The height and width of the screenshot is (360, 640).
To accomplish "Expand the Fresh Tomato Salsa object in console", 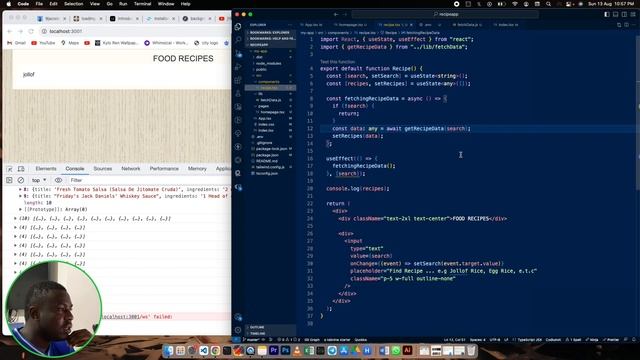I will [x=20, y=189].
